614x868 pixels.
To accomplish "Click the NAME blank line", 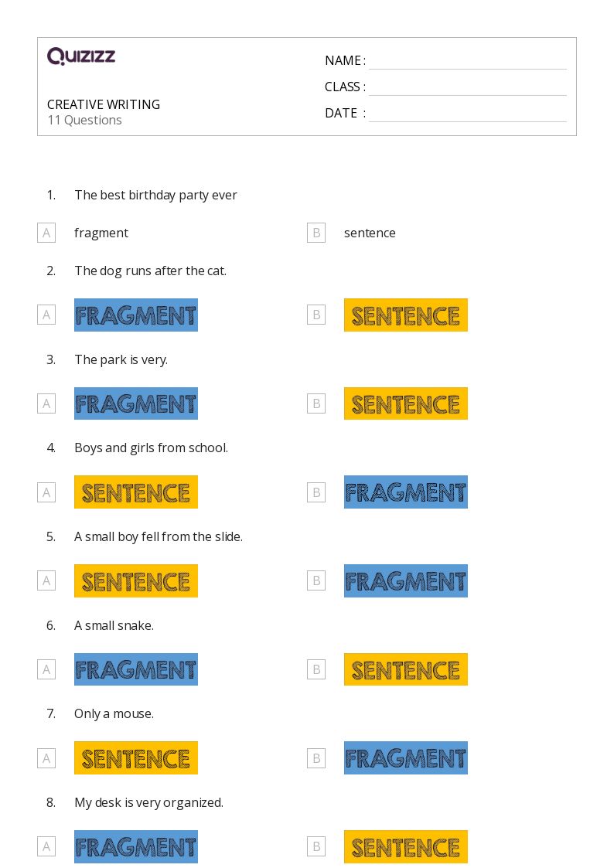I will click(x=468, y=69).
